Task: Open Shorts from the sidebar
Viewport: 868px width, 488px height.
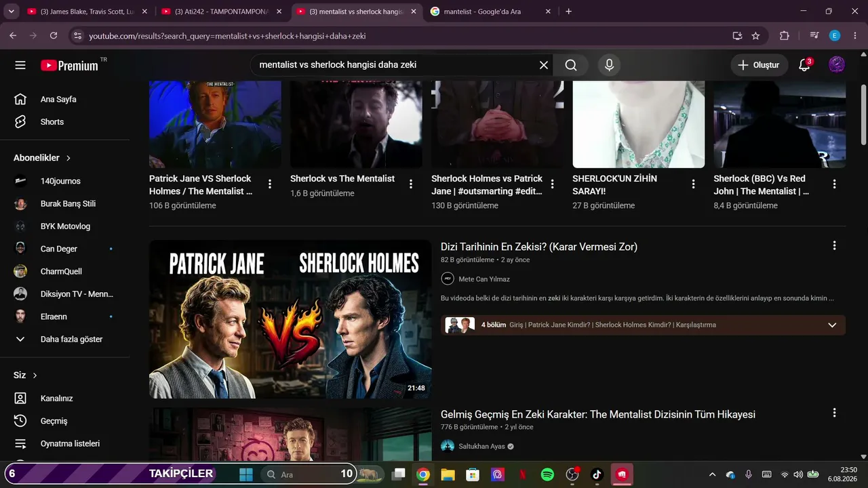Action: (65, 122)
